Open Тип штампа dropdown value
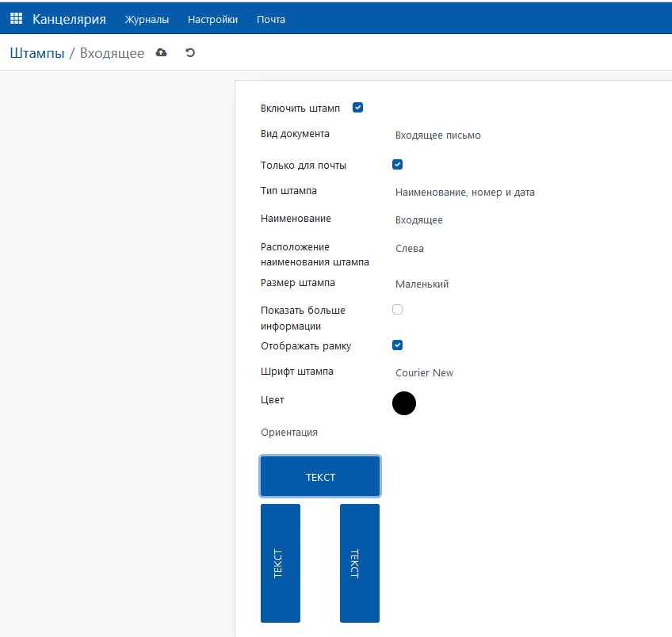This screenshot has width=672, height=637. click(465, 193)
